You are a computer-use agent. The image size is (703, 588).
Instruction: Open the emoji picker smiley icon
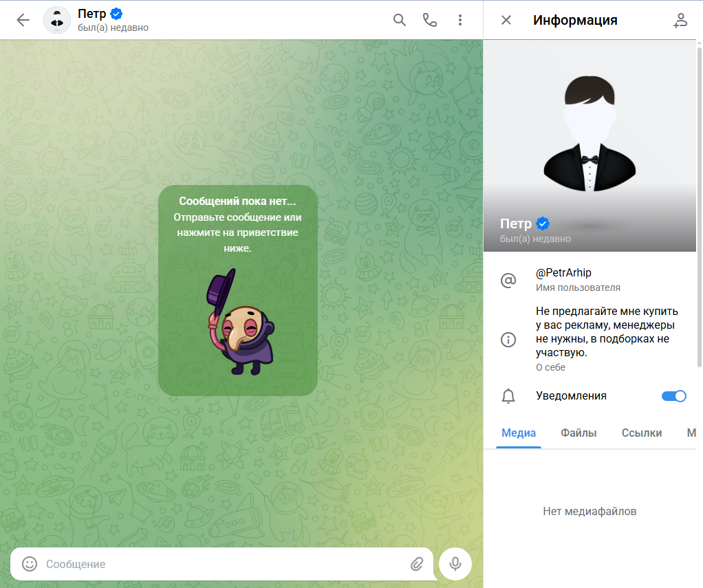[30, 564]
